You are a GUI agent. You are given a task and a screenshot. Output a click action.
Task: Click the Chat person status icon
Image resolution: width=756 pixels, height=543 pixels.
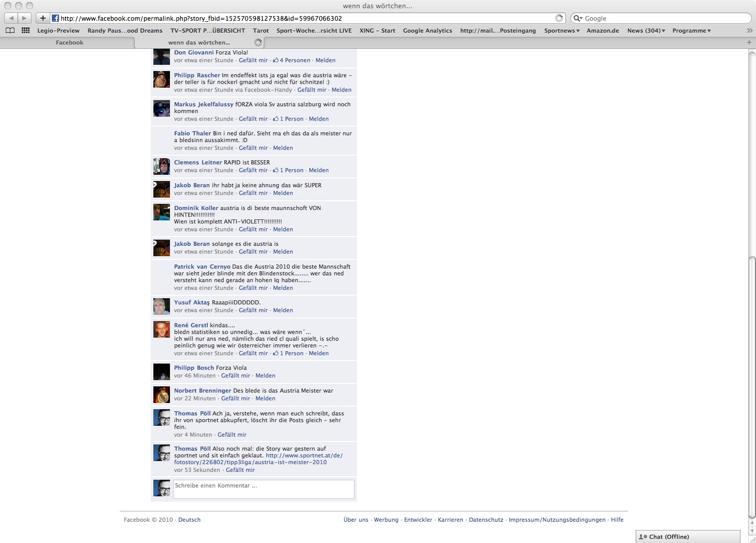click(643, 537)
